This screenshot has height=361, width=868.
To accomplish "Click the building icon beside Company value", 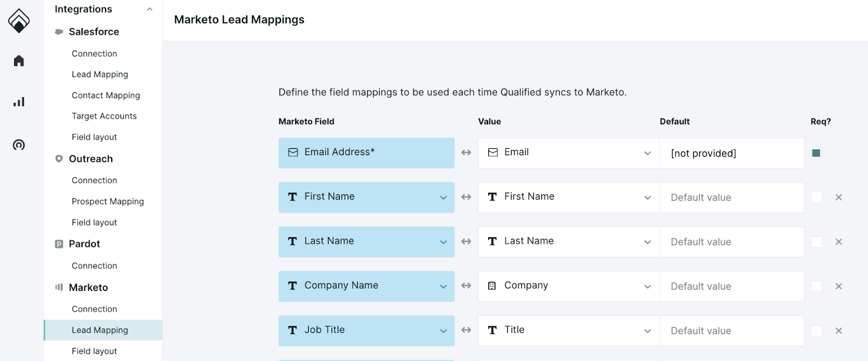I will [x=492, y=286].
